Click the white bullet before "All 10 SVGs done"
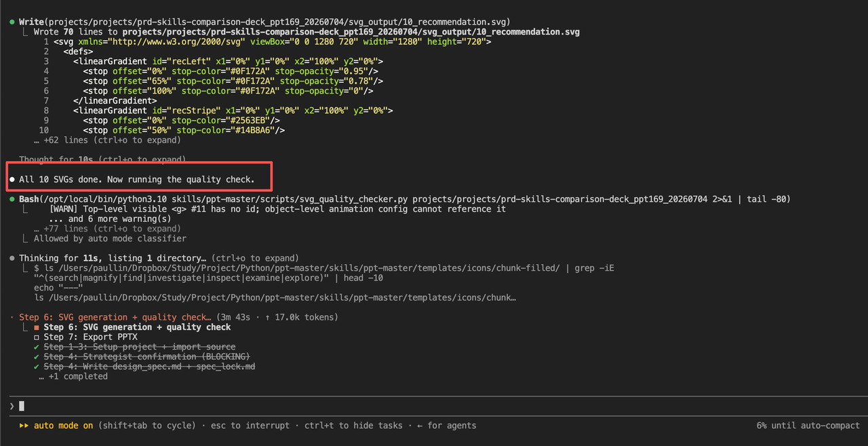The image size is (868, 446). [13, 180]
